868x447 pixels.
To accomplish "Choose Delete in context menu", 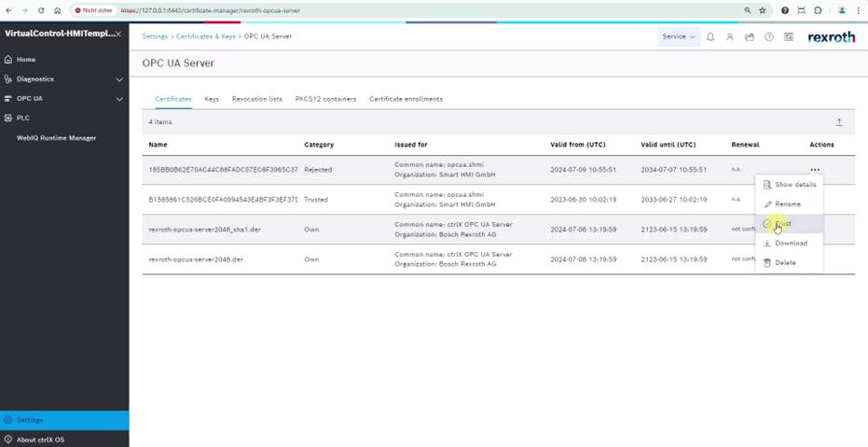I will tap(790, 262).
